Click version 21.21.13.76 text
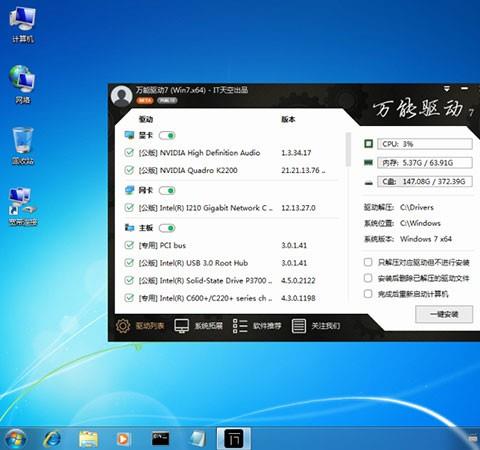This screenshot has width=480, height=450. click(303, 170)
